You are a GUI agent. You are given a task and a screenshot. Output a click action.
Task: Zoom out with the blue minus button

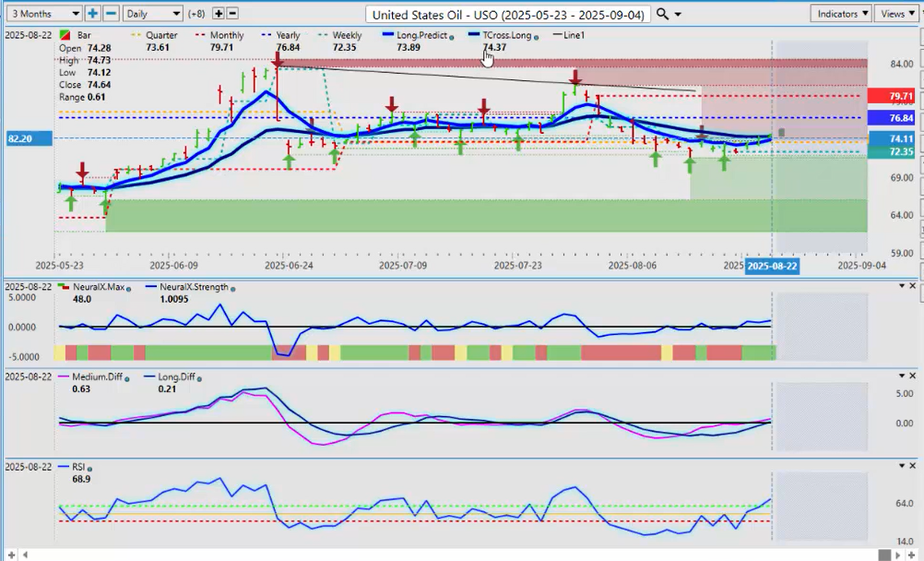point(111,14)
